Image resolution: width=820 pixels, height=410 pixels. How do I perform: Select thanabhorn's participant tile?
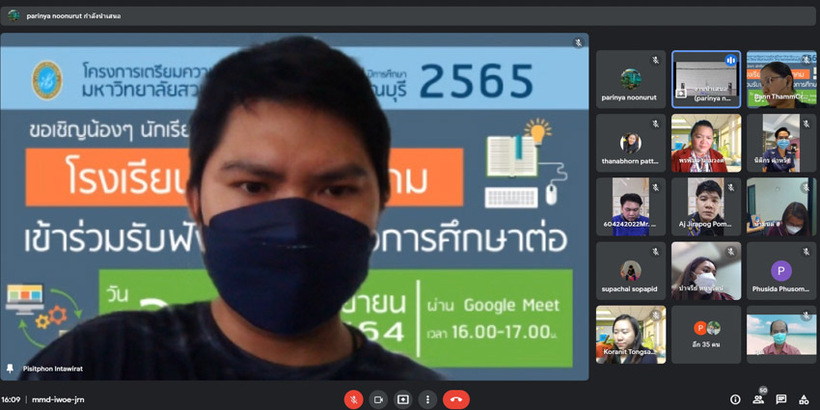point(631,143)
